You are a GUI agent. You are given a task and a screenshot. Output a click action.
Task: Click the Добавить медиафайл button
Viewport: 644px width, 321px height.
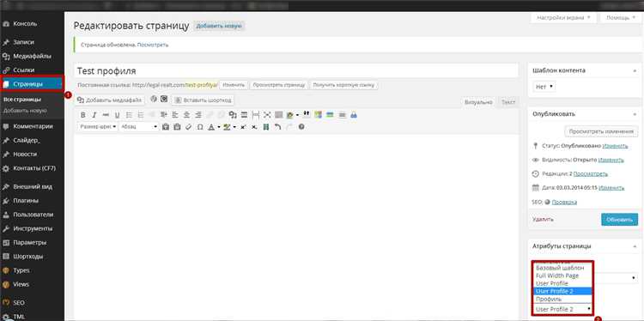110,100
